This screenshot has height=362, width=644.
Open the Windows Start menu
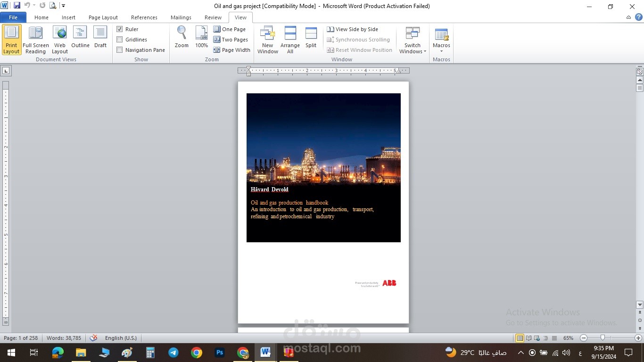coord(11,353)
